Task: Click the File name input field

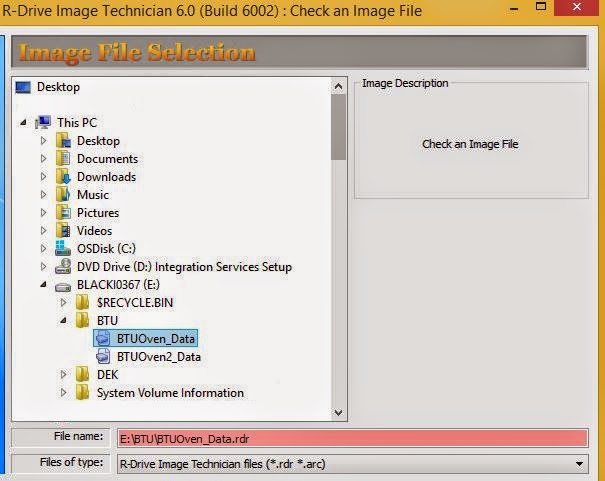Action: (353, 439)
